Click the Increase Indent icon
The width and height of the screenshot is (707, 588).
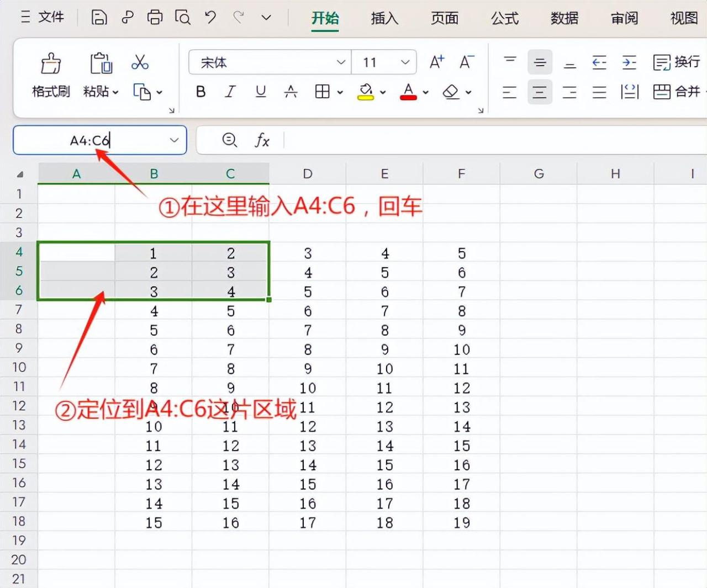[x=629, y=62]
